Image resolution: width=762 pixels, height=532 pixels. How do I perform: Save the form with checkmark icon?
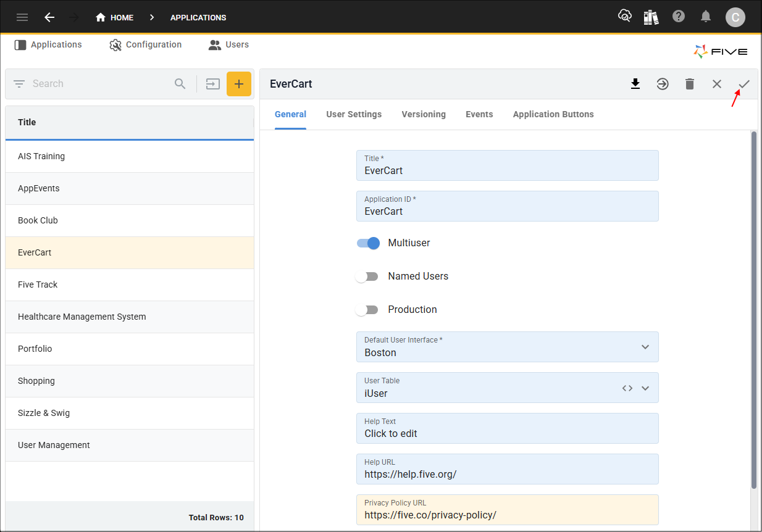(x=744, y=84)
